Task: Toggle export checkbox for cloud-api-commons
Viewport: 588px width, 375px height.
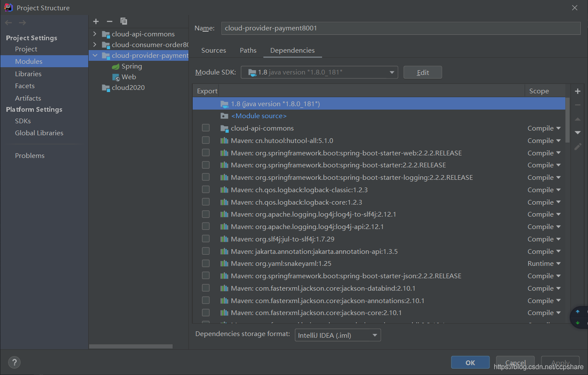Action: pyautogui.click(x=206, y=128)
